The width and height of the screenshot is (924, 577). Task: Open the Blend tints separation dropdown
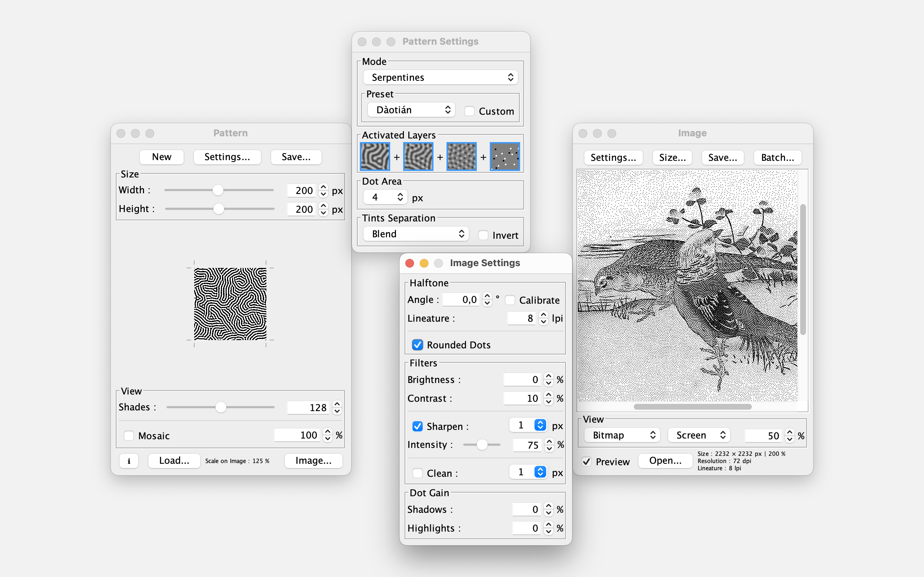click(x=416, y=234)
